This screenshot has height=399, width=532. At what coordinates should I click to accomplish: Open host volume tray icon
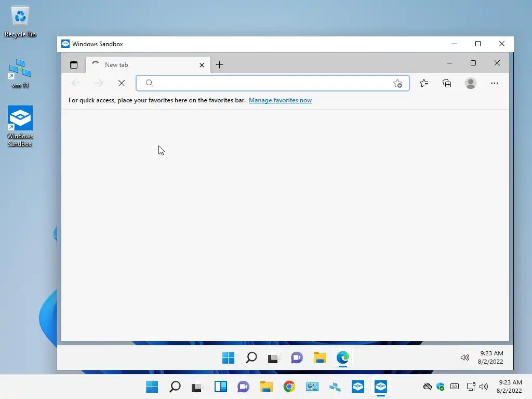484,387
